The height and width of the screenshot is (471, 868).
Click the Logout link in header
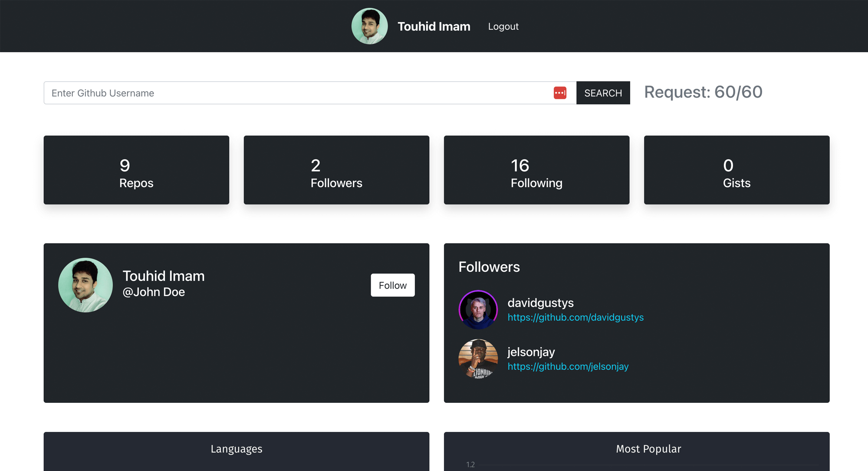pyautogui.click(x=503, y=26)
